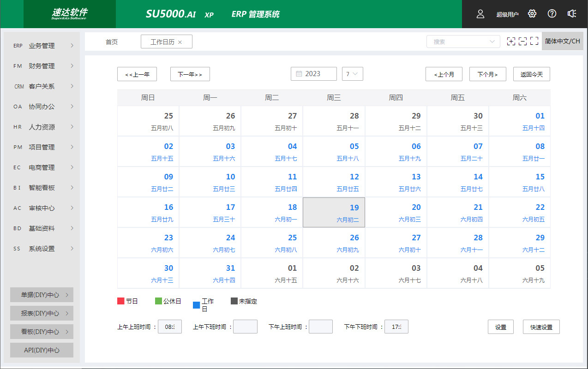Screen dimensions: 588x369
Task: Click the 上午上班时间 time field
Action: tap(170, 327)
